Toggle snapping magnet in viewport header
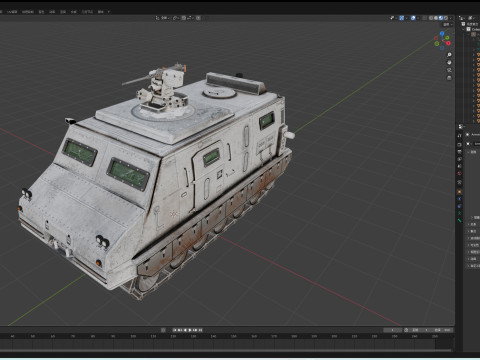 click(184, 18)
